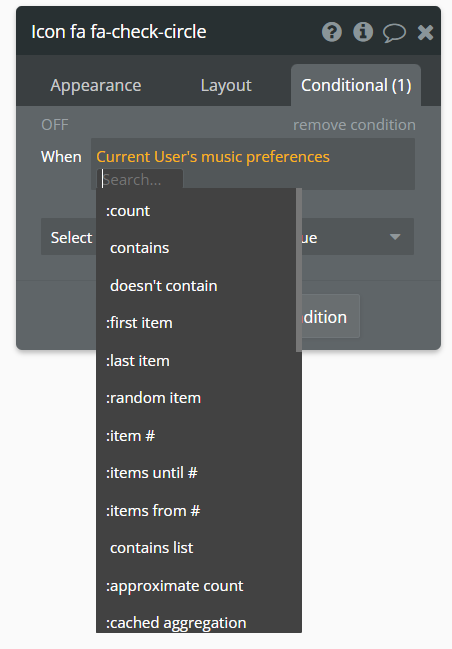Close the Icon fa fa-check-circle panel
The height and width of the screenshot is (649, 452).
[425, 32]
